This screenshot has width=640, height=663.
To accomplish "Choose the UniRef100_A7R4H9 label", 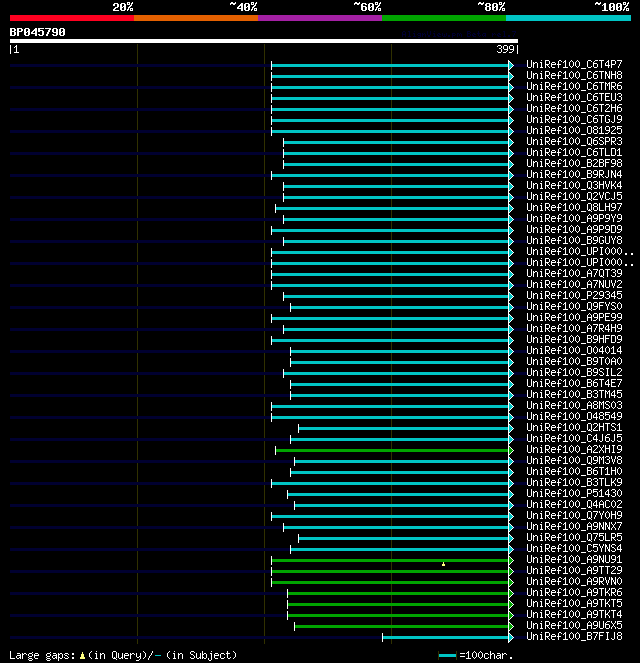I will point(574,328).
